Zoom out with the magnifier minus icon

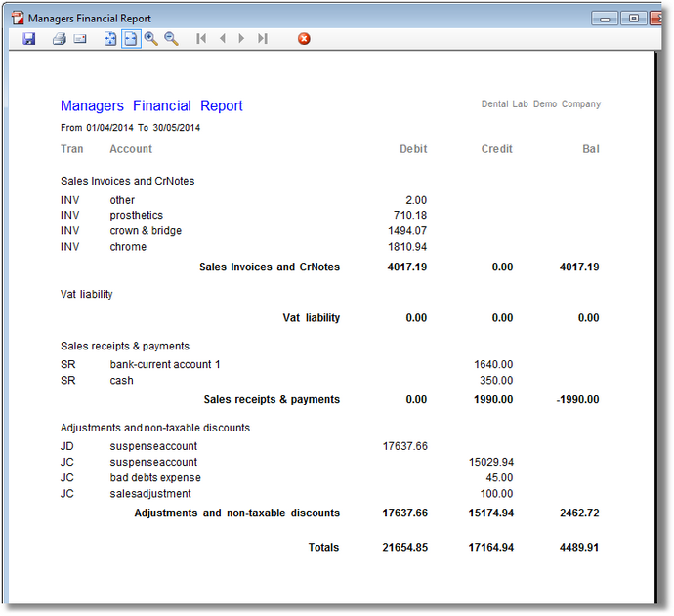(172, 39)
